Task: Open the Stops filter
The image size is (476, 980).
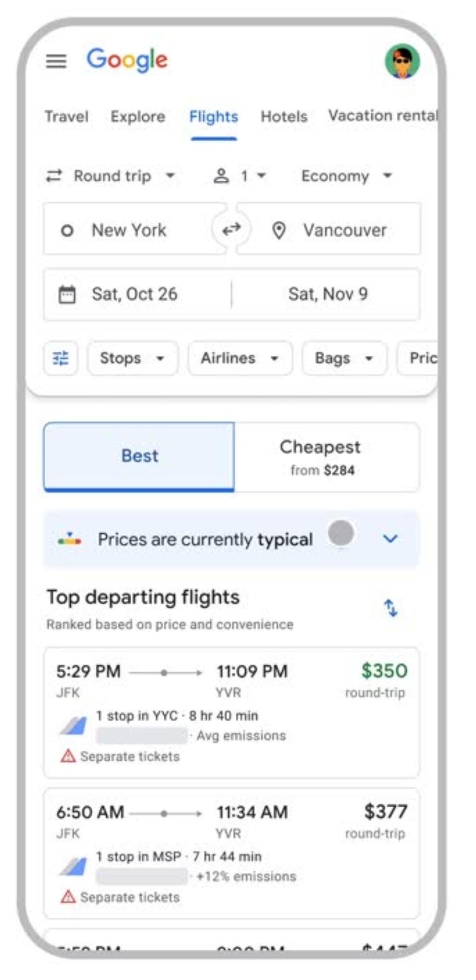Action: 132,358
